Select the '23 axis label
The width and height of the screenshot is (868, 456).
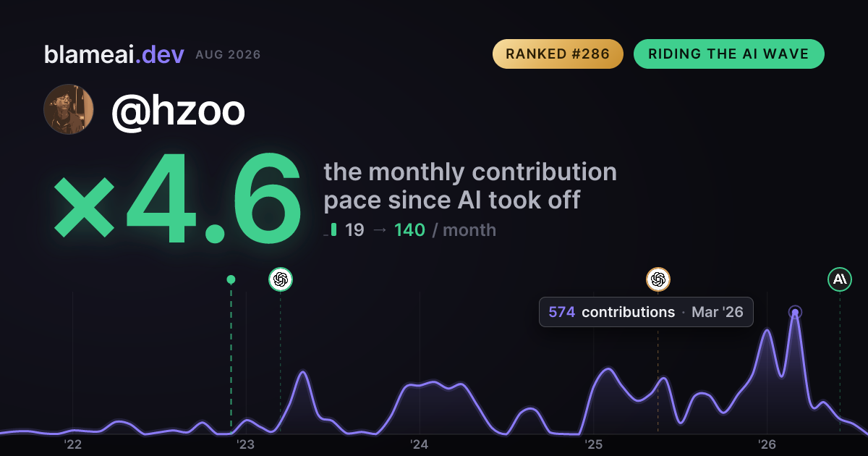click(x=246, y=444)
